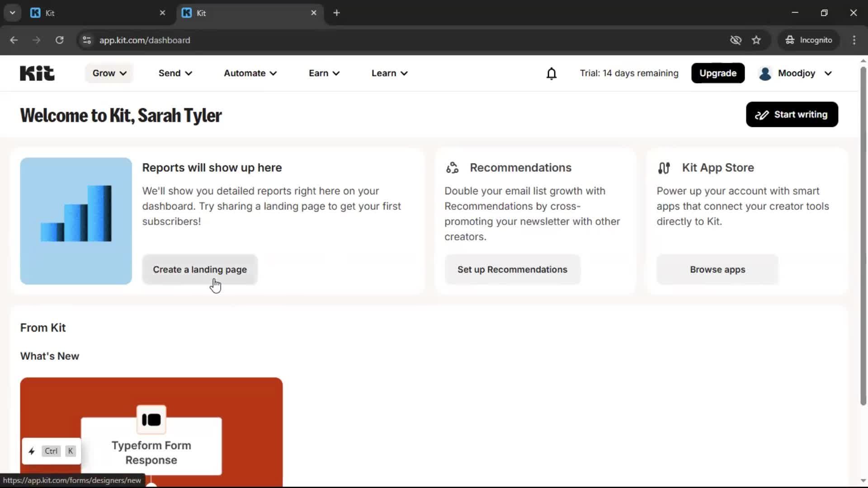Select Set up Recommendations
Screen dimensions: 868x488
(x=513, y=269)
